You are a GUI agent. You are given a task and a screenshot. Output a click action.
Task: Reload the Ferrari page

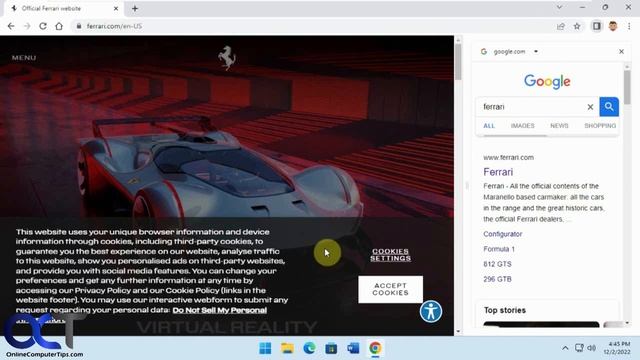pyautogui.click(x=43, y=26)
